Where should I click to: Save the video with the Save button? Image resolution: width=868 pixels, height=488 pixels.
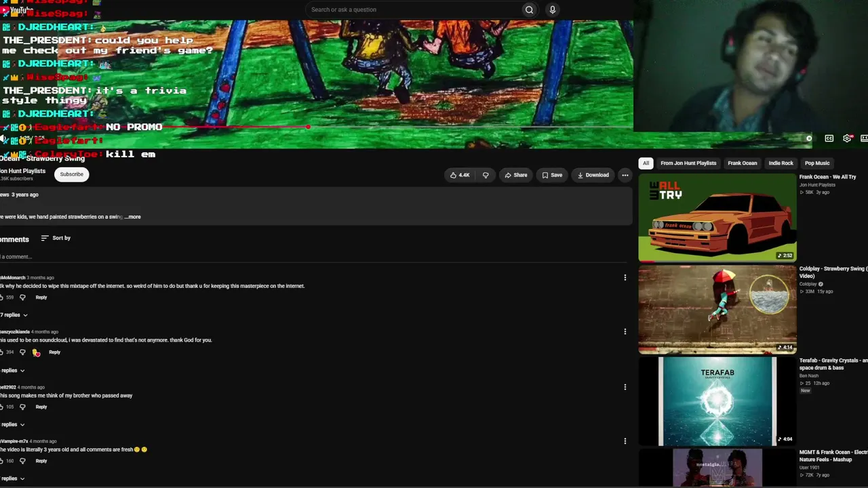tap(552, 175)
